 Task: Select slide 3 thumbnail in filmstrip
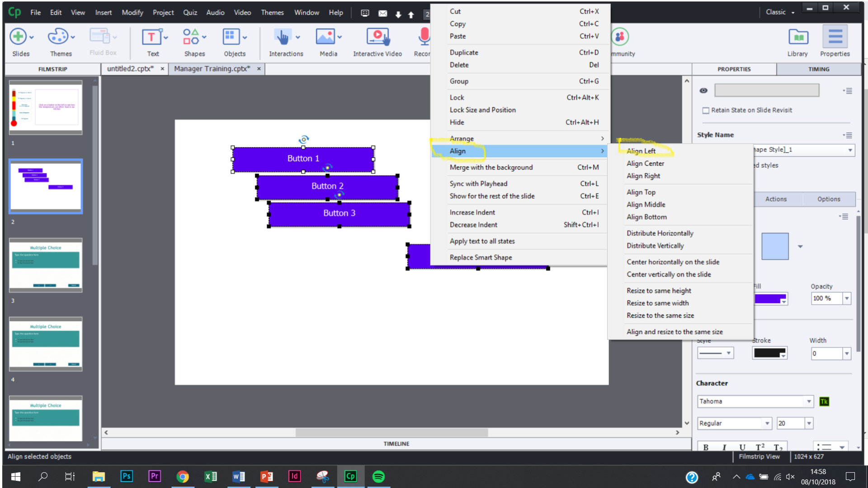(x=46, y=265)
